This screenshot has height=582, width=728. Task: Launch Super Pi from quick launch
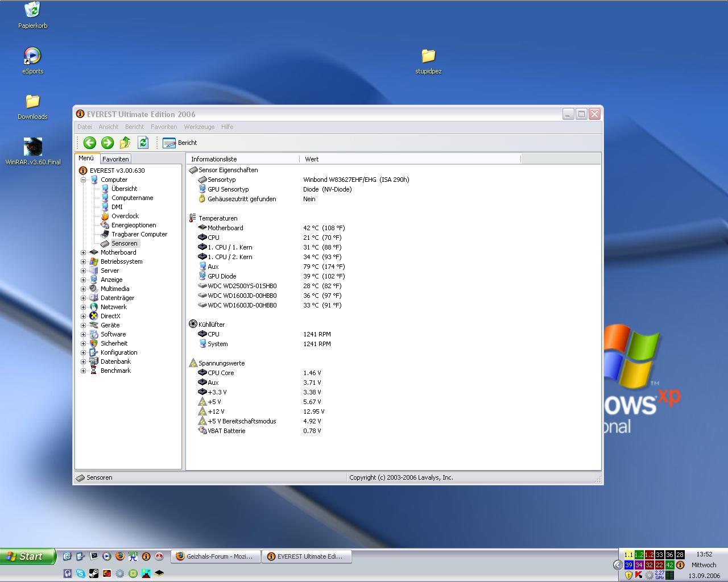click(x=133, y=556)
